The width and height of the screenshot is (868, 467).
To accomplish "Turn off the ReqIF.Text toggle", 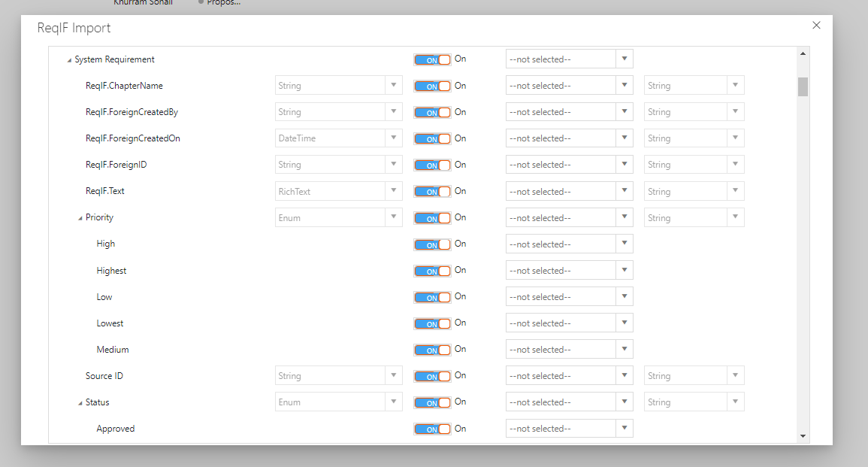I will click(432, 191).
